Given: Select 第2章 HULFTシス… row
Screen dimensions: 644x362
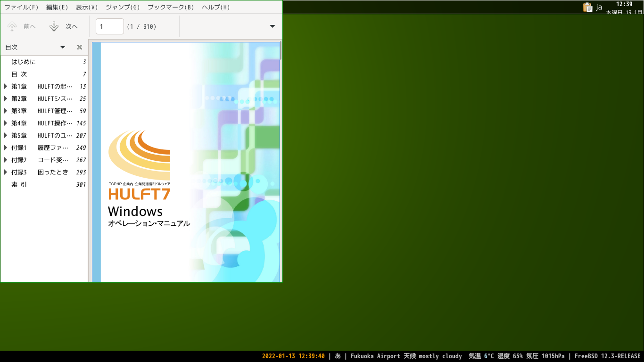Looking at the screenshot, I should pos(44,99).
